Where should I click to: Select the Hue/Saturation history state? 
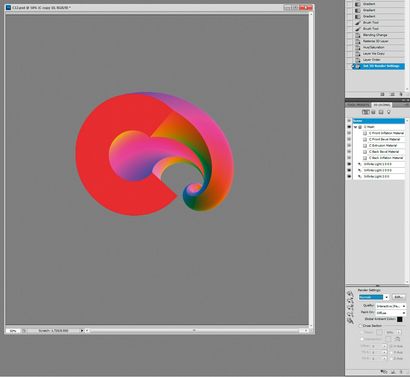tap(373, 47)
